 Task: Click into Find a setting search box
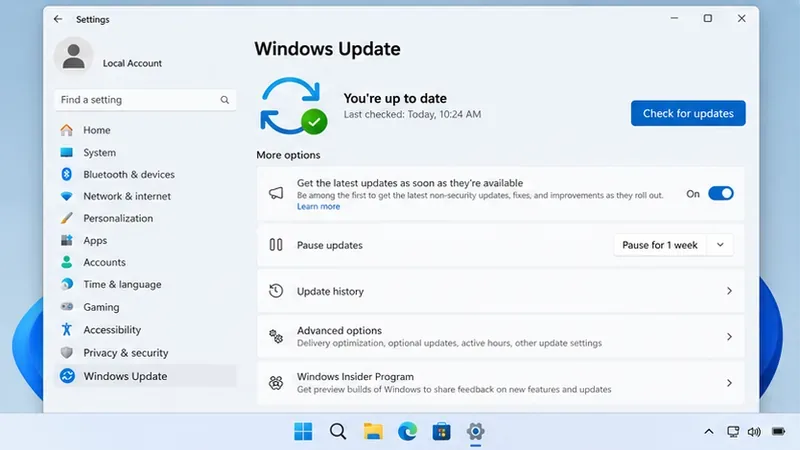coord(145,100)
